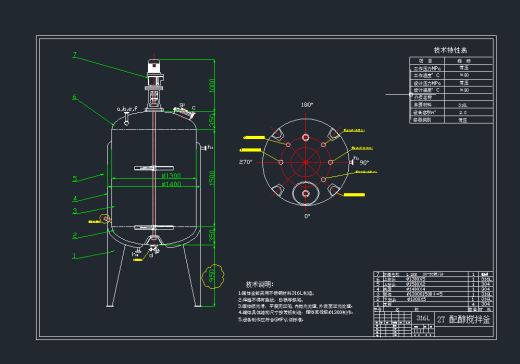520x364 pixels.
Task: Click the 180° label on the top view
Action: coord(307,105)
